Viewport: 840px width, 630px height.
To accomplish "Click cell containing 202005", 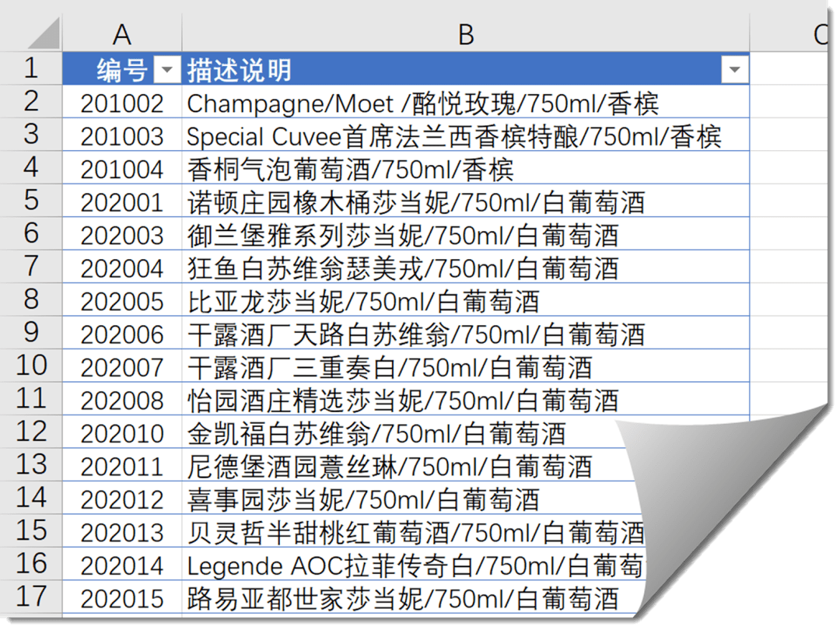I will coord(122,301).
